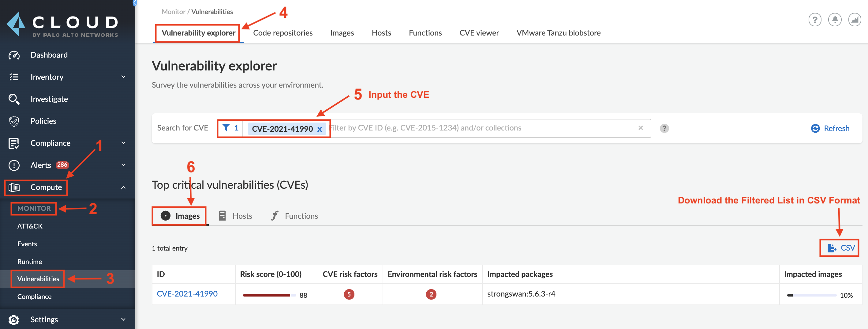Click the Hosts server icon
868x329 pixels.
click(x=223, y=216)
